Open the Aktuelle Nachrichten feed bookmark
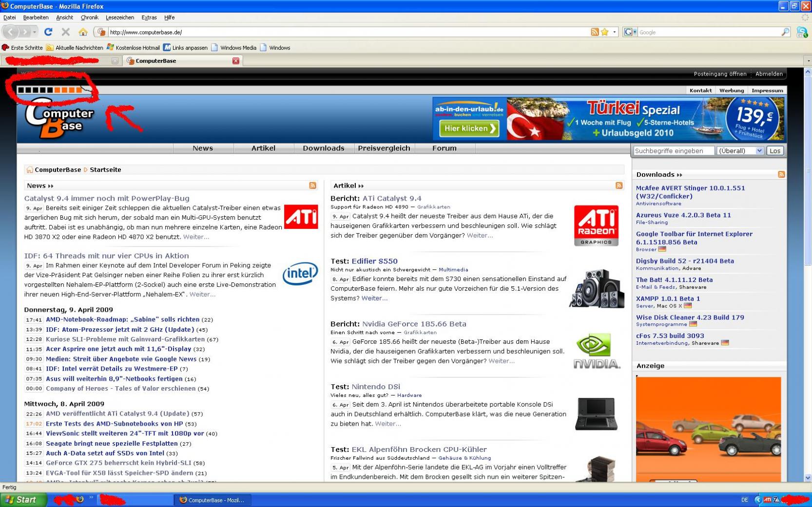Viewport: 812px width, 507px height. pyautogui.click(x=75, y=48)
